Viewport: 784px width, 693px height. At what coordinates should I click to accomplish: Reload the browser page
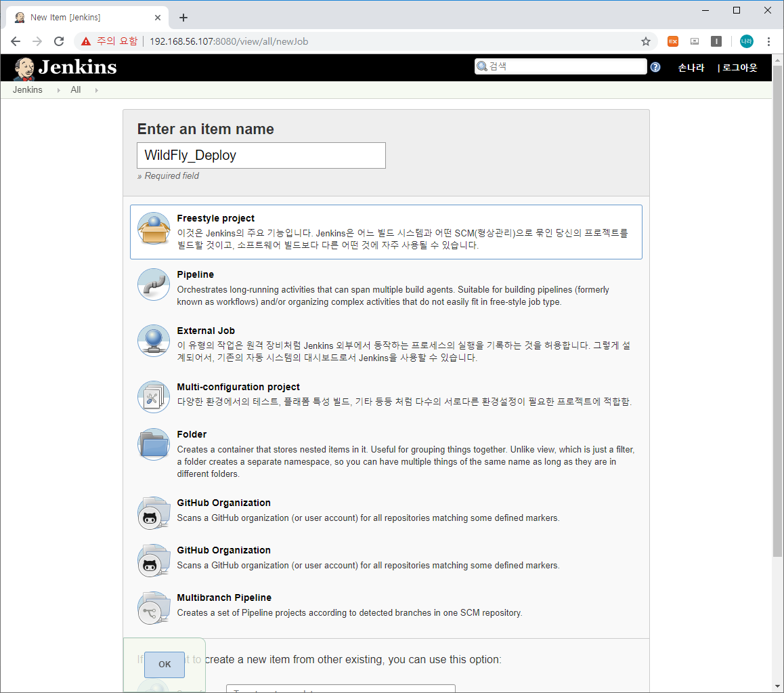pyautogui.click(x=59, y=41)
